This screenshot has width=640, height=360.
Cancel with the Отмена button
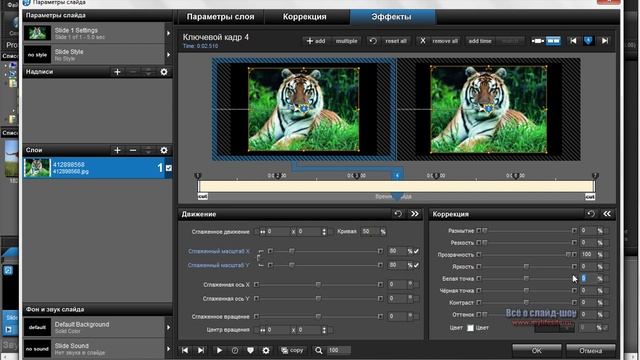(x=590, y=350)
